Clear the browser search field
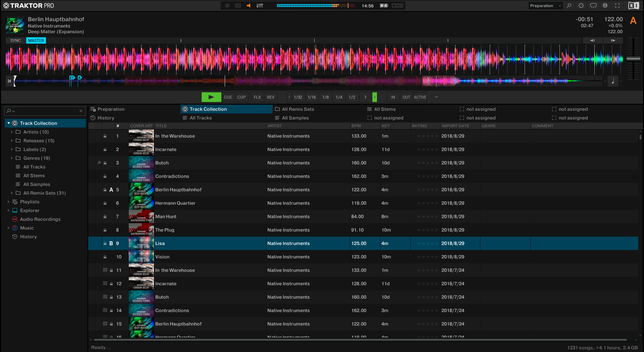This screenshot has width=644, height=352. (x=81, y=111)
